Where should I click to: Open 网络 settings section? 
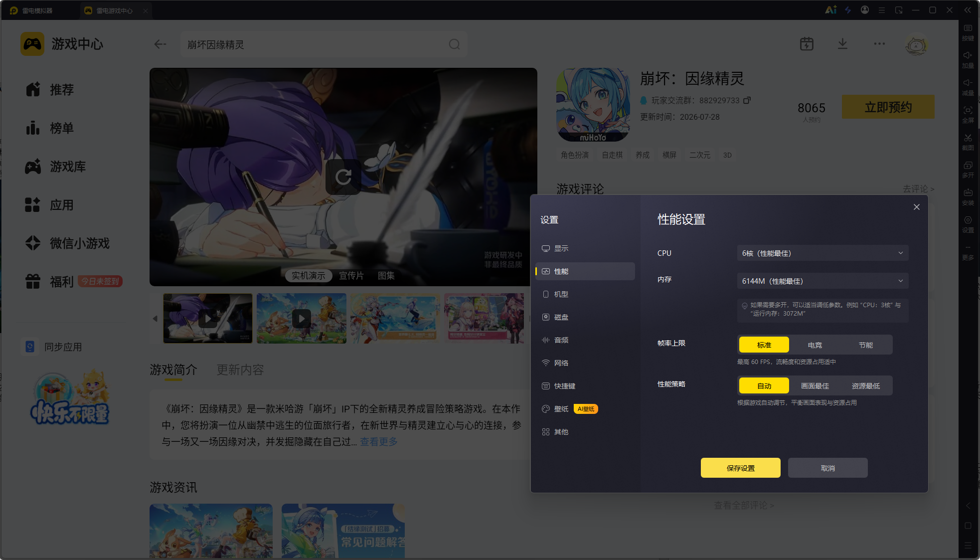tap(585, 363)
